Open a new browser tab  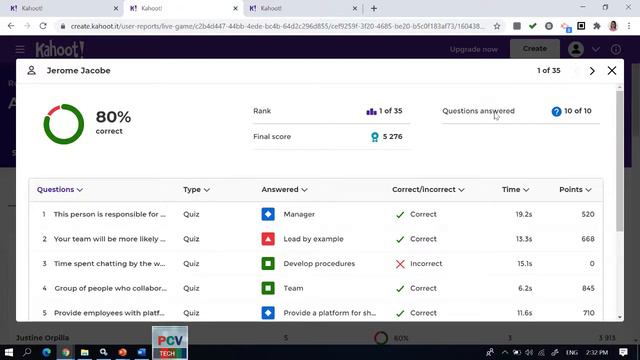coord(374,8)
